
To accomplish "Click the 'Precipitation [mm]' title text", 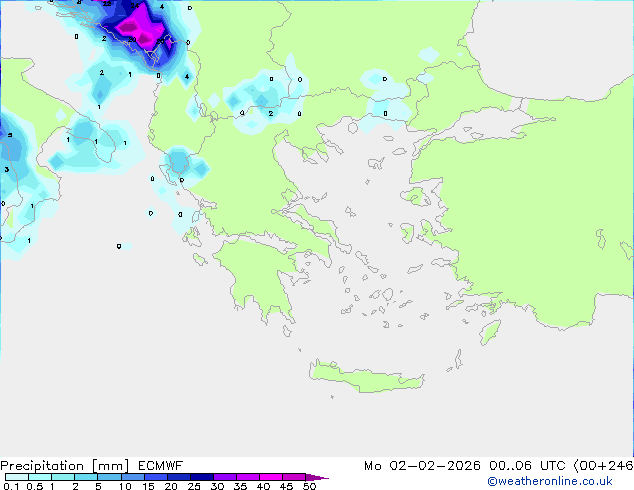I will [x=65, y=466].
